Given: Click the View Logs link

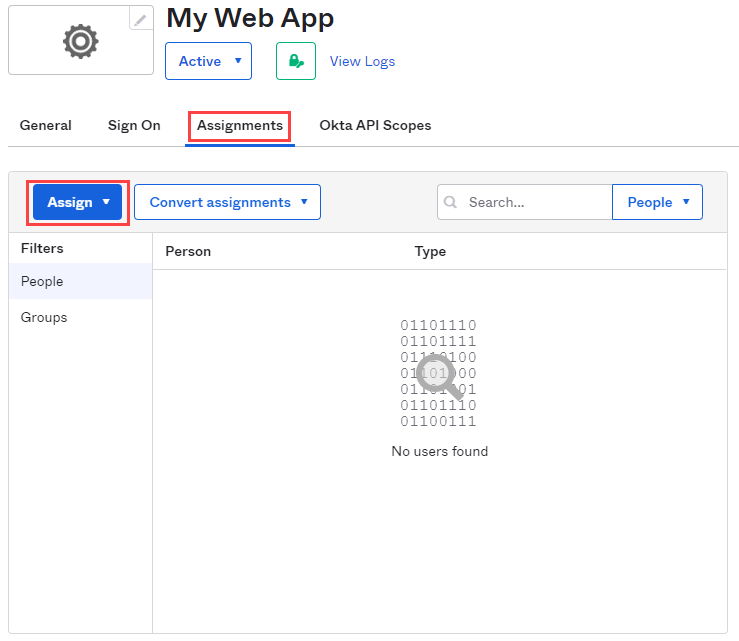Looking at the screenshot, I should (362, 61).
